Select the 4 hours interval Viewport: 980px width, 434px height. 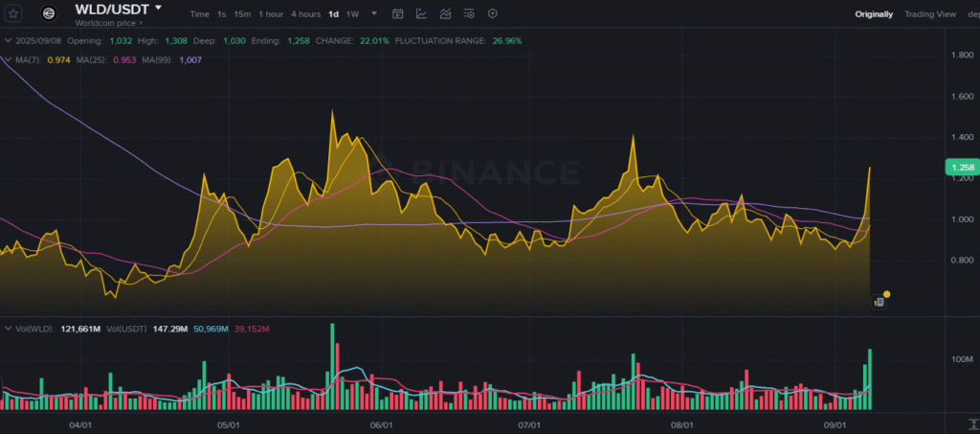pos(306,14)
